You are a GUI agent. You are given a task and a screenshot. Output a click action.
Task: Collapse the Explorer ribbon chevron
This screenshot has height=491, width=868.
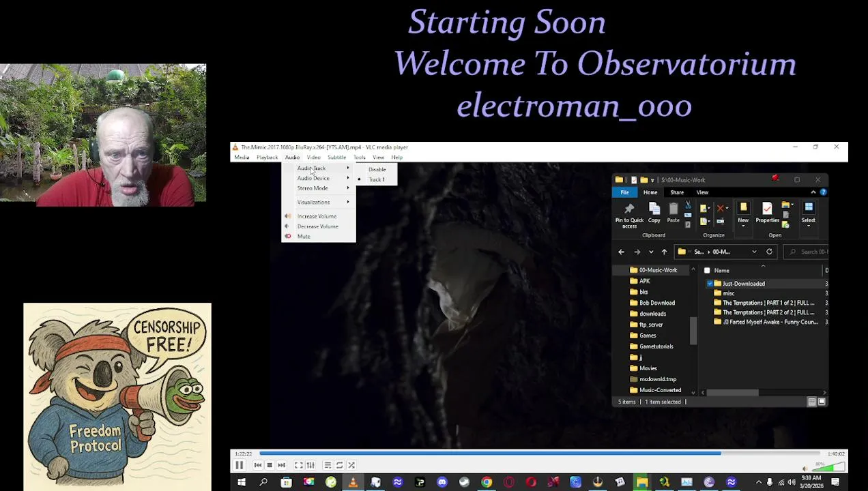pos(813,192)
